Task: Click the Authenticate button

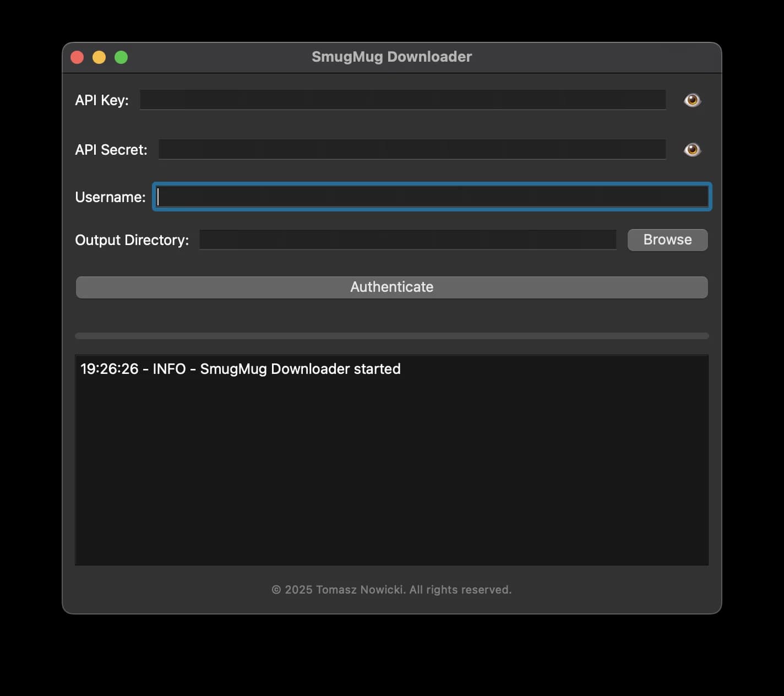Action: 391,287
